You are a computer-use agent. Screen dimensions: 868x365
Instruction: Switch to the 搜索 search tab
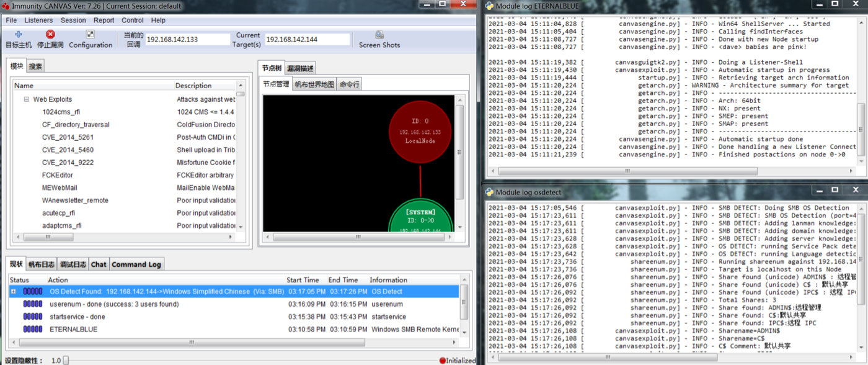point(35,66)
